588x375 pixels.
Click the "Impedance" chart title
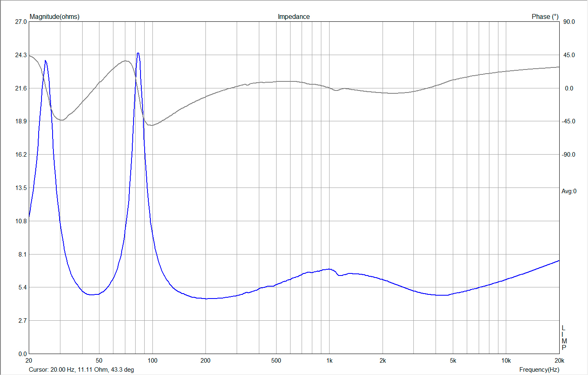[x=293, y=17]
